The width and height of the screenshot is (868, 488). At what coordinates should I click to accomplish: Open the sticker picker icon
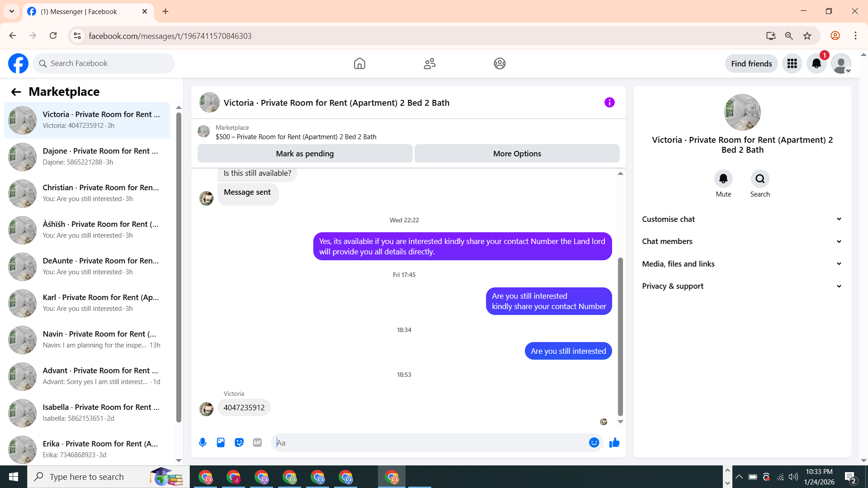239,443
